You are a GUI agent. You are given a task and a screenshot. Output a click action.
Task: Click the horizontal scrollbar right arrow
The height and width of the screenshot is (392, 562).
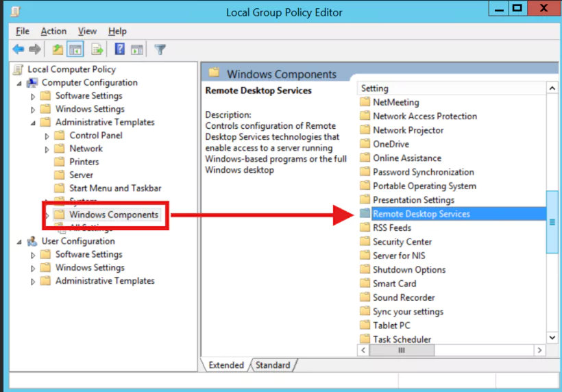(x=539, y=350)
